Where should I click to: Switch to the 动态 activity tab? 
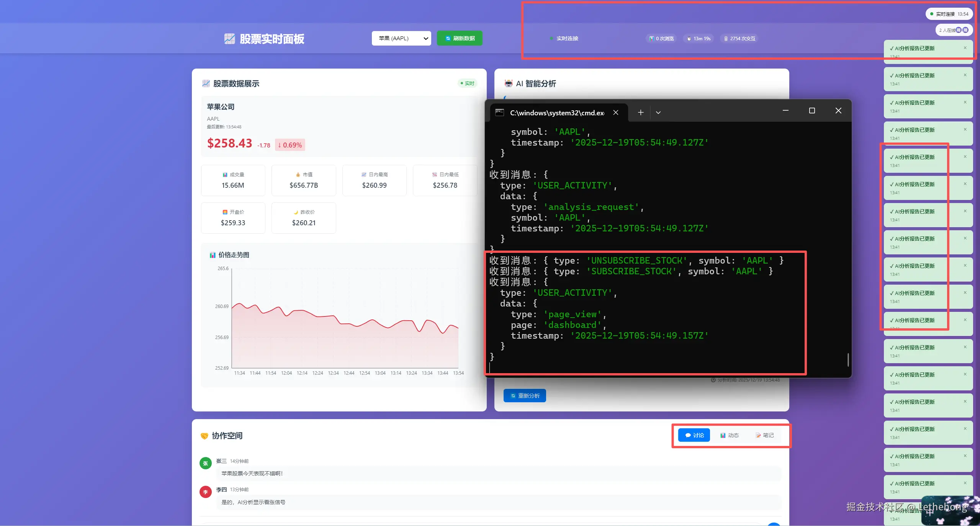[x=729, y=435]
